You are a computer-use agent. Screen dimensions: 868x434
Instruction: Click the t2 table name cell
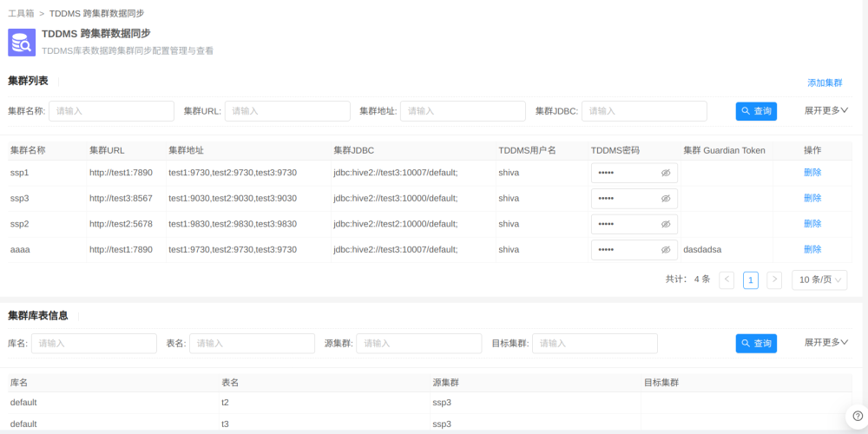pyautogui.click(x=226, y=403)
